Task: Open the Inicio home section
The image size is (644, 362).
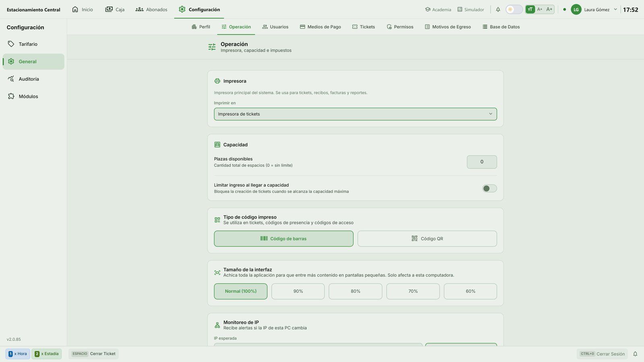Action: pos(83,9)
